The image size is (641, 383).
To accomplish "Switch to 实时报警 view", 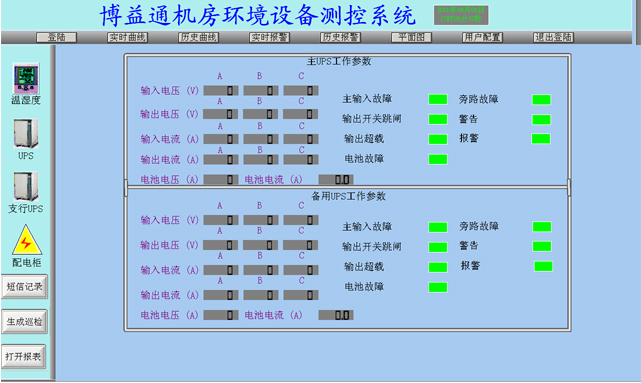I will pos(269,38).
